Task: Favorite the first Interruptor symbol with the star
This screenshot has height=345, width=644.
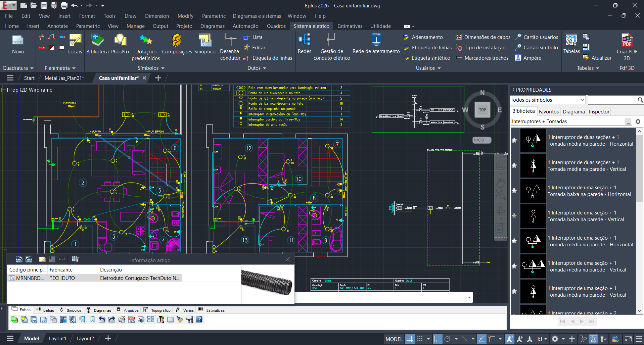Action: tap(514, 141)
